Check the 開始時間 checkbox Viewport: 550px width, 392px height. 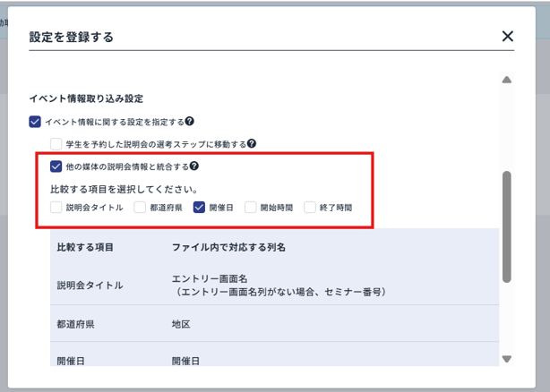[251, 207]
